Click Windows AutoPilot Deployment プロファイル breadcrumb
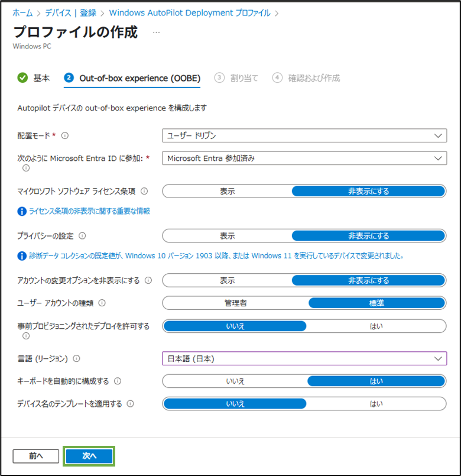Screen dimensions: 461x476 point(190,13)
